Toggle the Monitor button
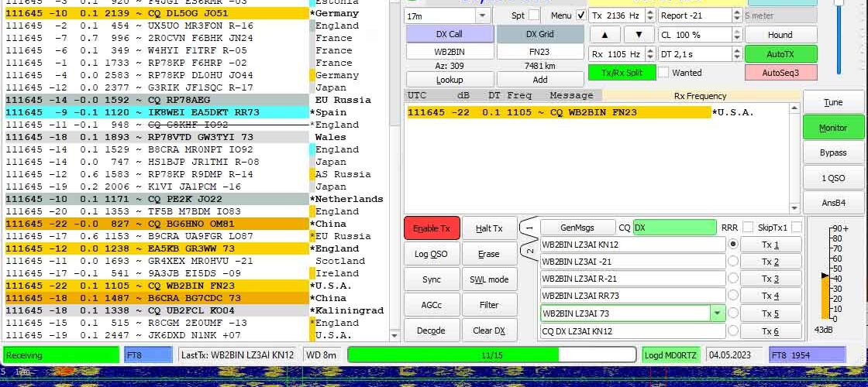Screen dimensions: 868x387 (x=833, y=128)
